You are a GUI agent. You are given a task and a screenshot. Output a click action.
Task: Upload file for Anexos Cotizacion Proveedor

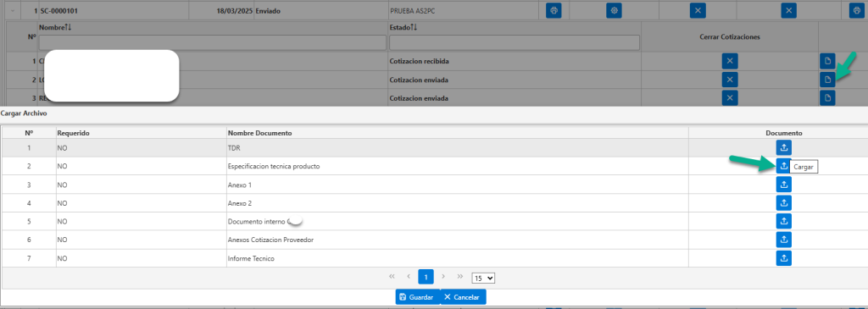point(783,240)
